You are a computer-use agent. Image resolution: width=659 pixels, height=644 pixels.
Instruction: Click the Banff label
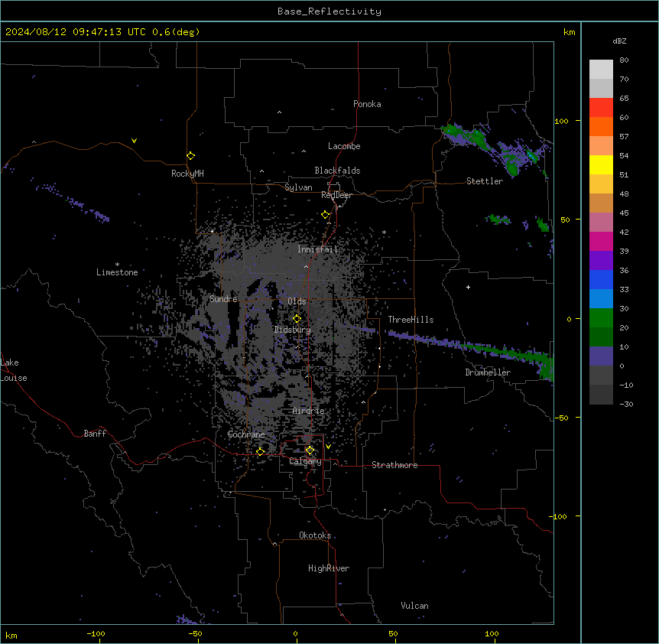coord(95,434)
